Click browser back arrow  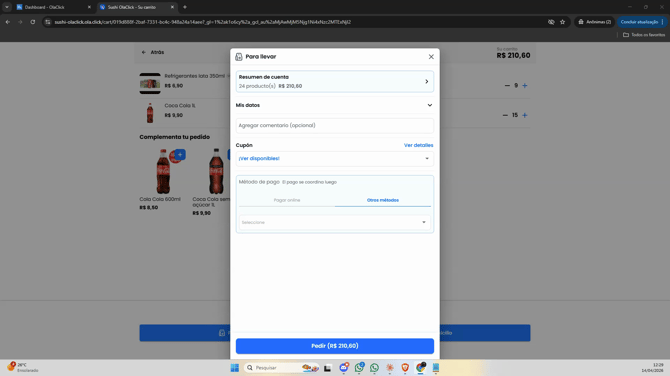click(8, 22)
